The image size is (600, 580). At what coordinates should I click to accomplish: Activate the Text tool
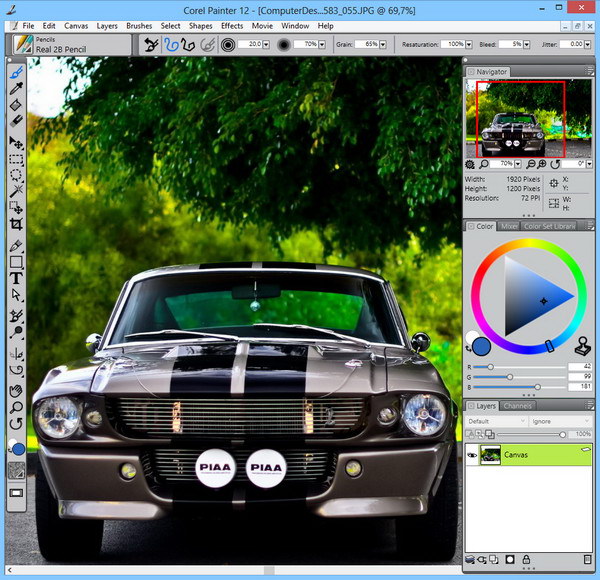pyautogui.click(x=16, y=278)
